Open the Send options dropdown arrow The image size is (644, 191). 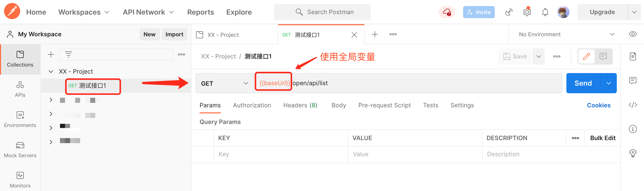point(608,83)
